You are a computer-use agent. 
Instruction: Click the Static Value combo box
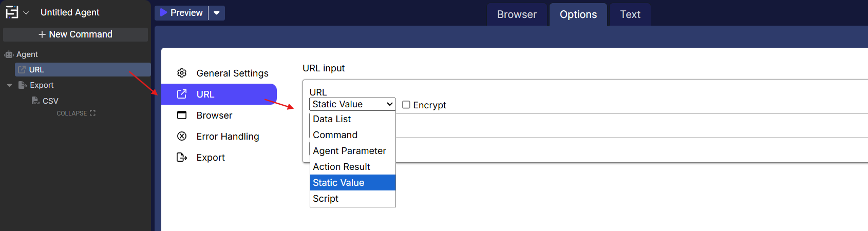point(352,104)
